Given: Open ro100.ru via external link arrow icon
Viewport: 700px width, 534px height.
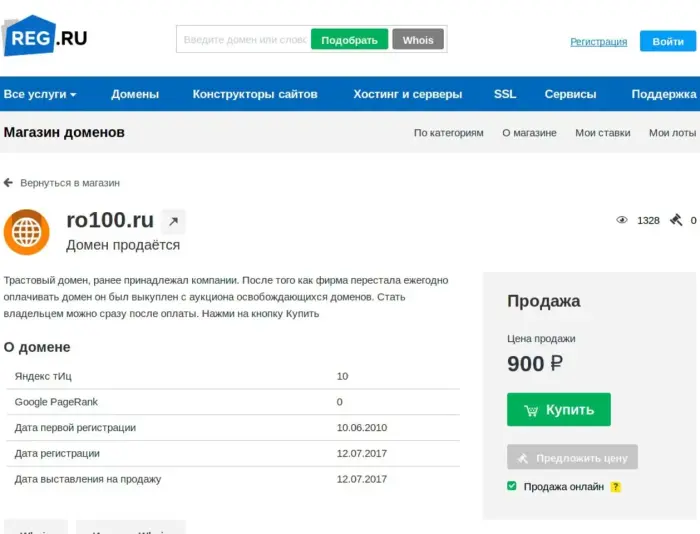Looking at the screenshot, I should pos(173,221).
